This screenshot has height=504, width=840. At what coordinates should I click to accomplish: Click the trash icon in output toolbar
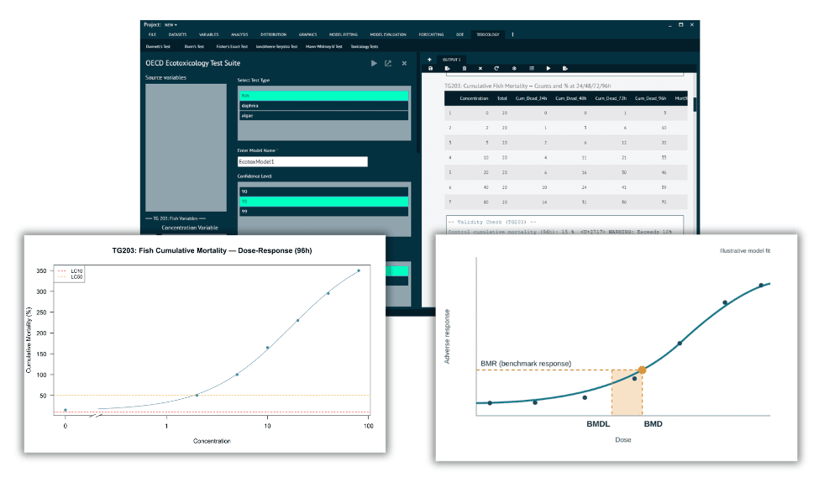464,69
